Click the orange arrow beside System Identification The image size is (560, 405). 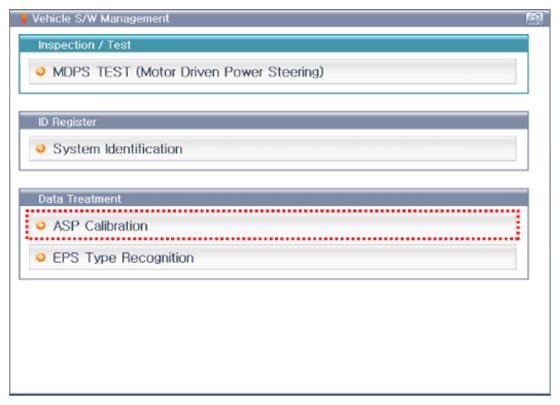coord(41,149)
